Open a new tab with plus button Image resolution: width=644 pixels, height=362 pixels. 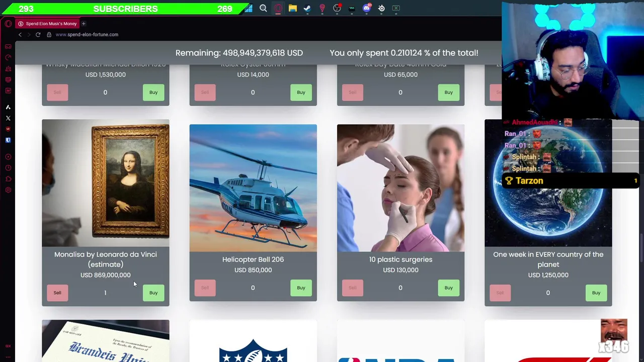pos(84,24)
